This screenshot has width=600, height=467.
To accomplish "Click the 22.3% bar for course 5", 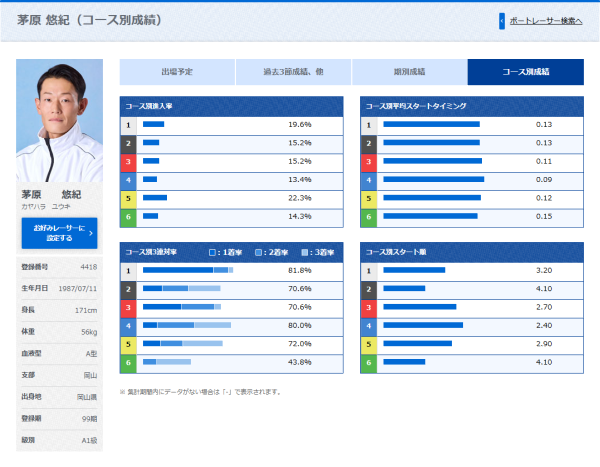I will pyautogui.click(x=155, y=198).
